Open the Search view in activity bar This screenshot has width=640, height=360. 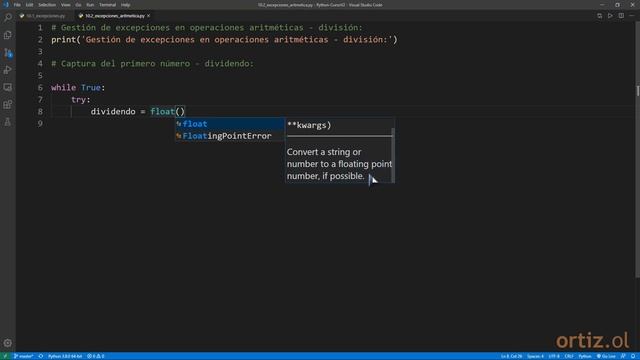coord(8,18)
